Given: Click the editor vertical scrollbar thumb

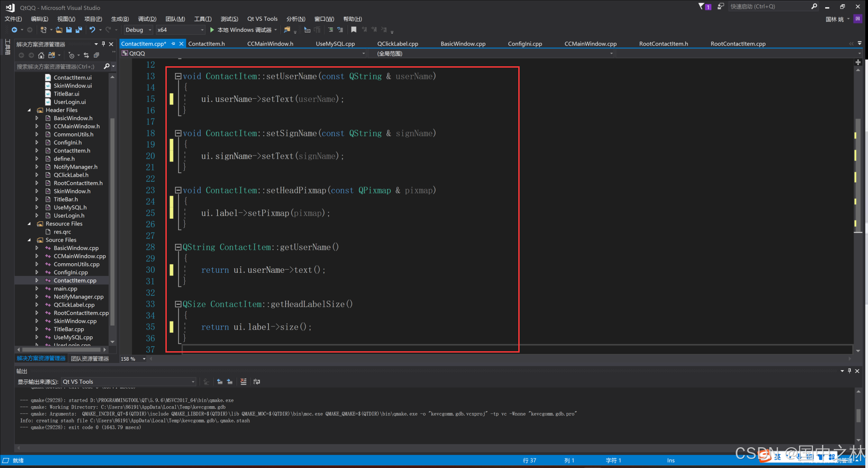Looking at the screenshot, I should click(858, 175).
